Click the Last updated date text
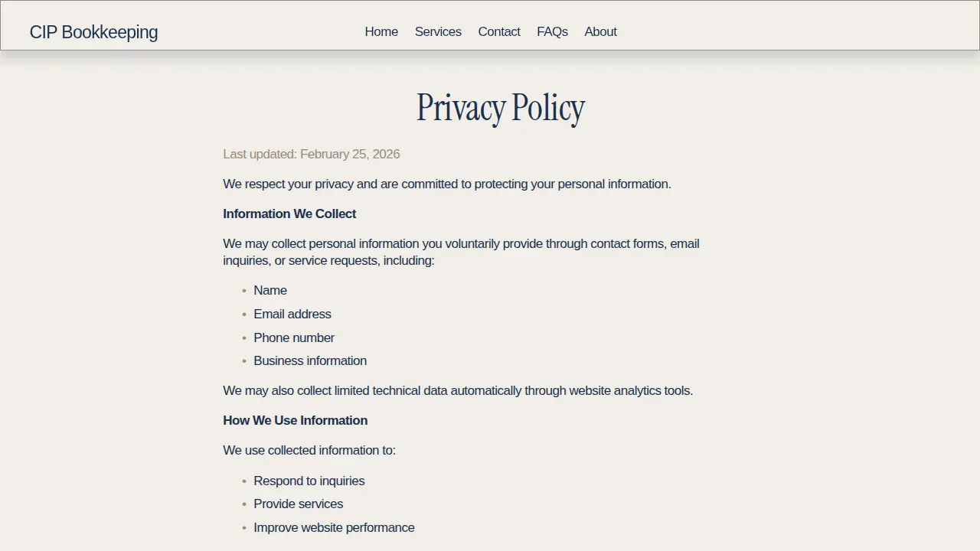Image resolution: width=980 pixels, height=551 pixels. 312,154
